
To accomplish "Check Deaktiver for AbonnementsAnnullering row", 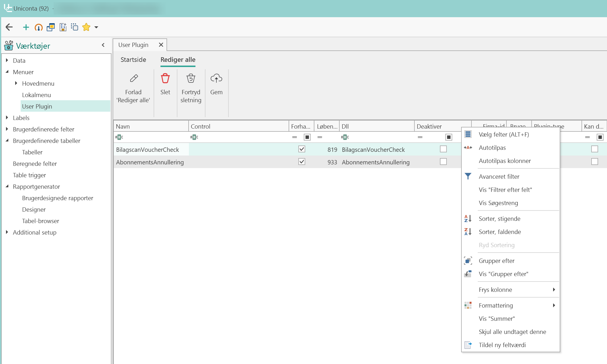I will tap(443, 162).
